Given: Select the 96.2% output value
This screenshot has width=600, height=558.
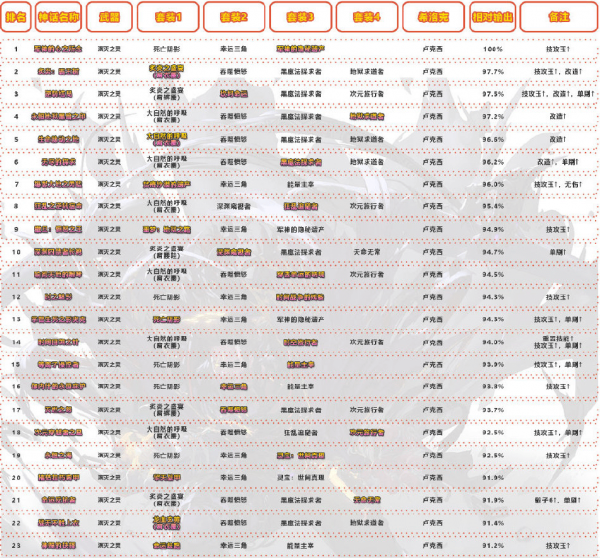Looking at the screenshot, I should [493, 162].
